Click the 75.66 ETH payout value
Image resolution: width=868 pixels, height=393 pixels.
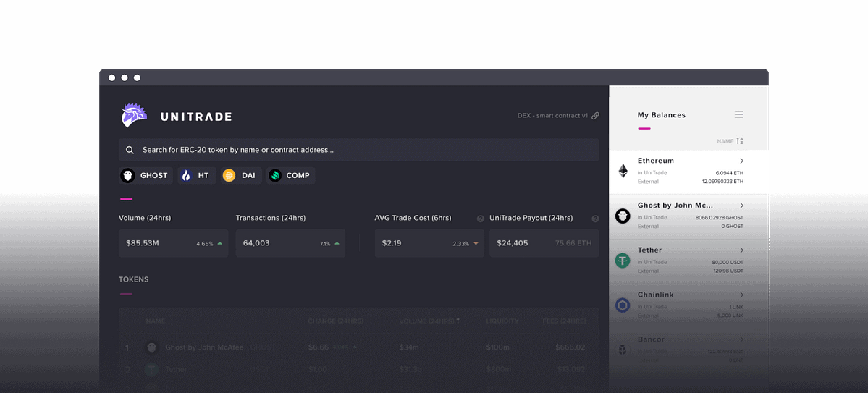point(573,243)
